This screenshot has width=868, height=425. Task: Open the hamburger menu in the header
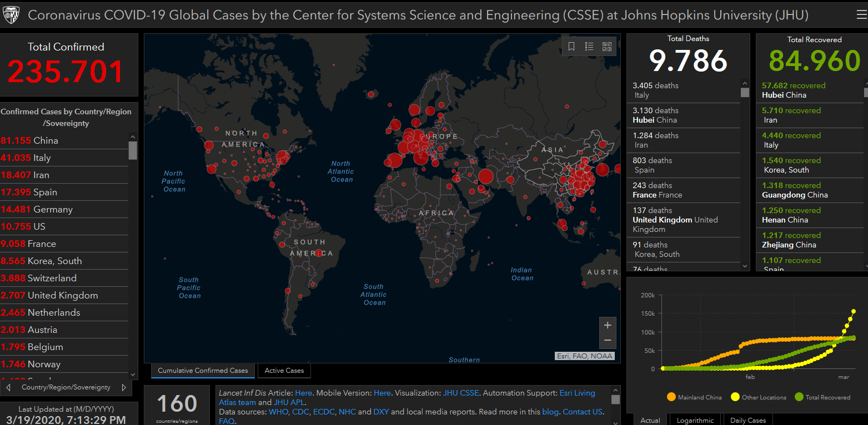coord(861,15)
